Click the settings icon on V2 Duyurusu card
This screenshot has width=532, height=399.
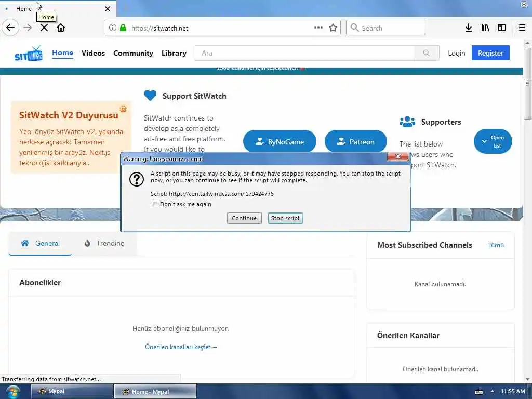(x=123, y=109)
